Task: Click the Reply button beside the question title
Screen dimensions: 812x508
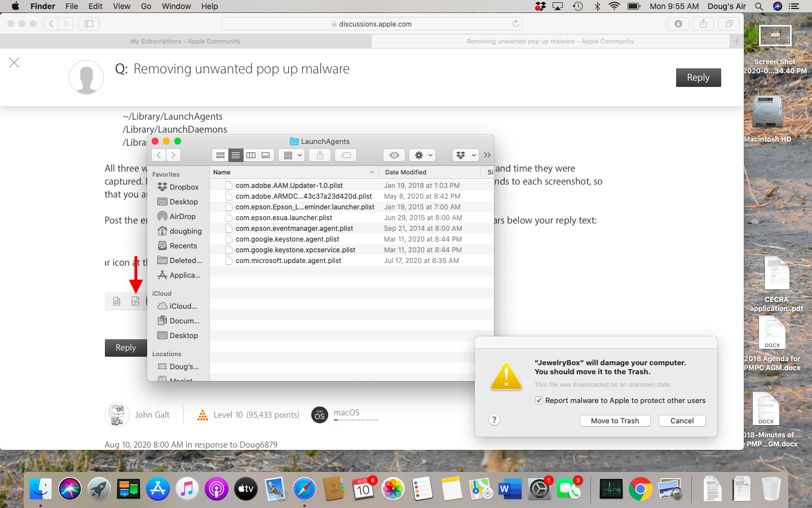Action: click(x=698, y=77)
